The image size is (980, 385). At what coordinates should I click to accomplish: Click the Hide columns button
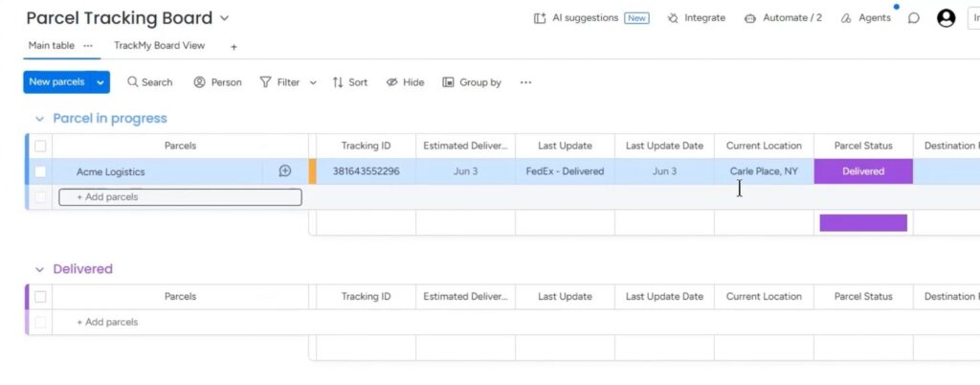point(405,81)
